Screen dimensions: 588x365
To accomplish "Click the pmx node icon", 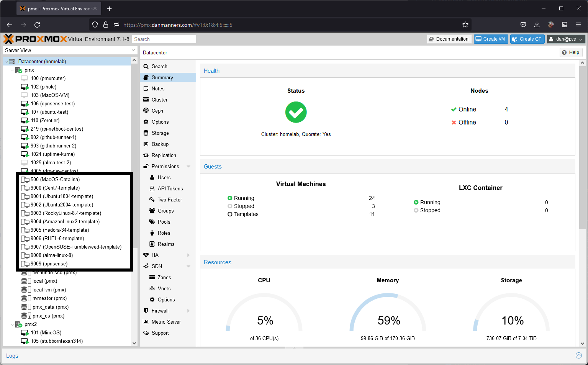I will (x=18, y=70).
